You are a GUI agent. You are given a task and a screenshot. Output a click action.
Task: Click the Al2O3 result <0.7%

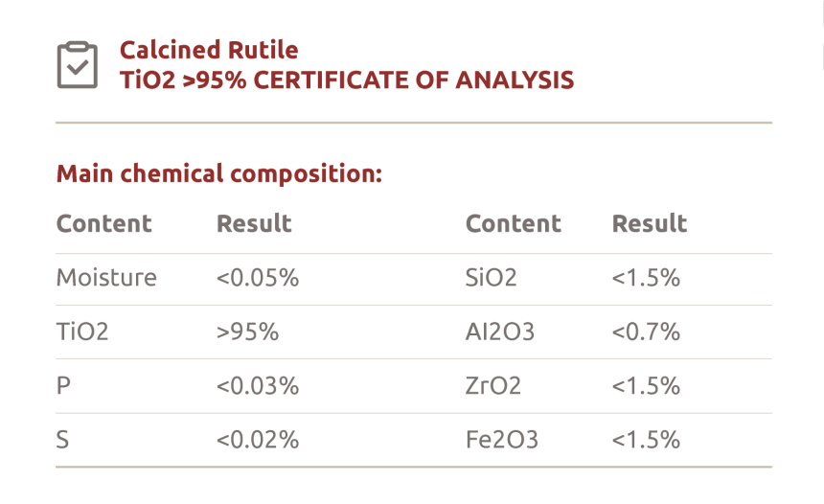point(646,332)
